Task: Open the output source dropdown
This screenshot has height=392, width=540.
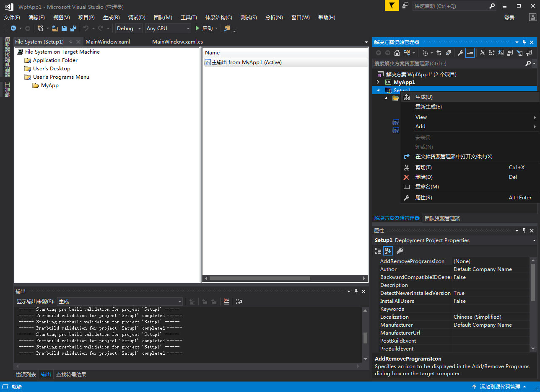Action: point(120,302)
